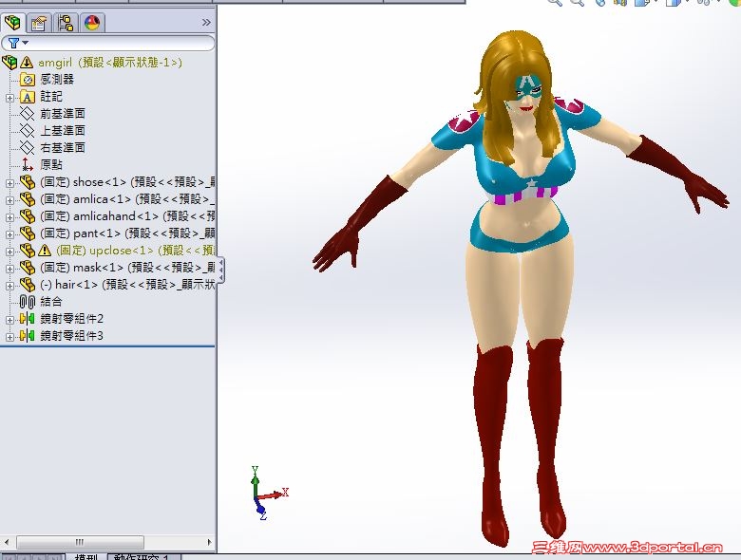
Task: Switch to the PropertyManager tab
Action: coord(39,22)
